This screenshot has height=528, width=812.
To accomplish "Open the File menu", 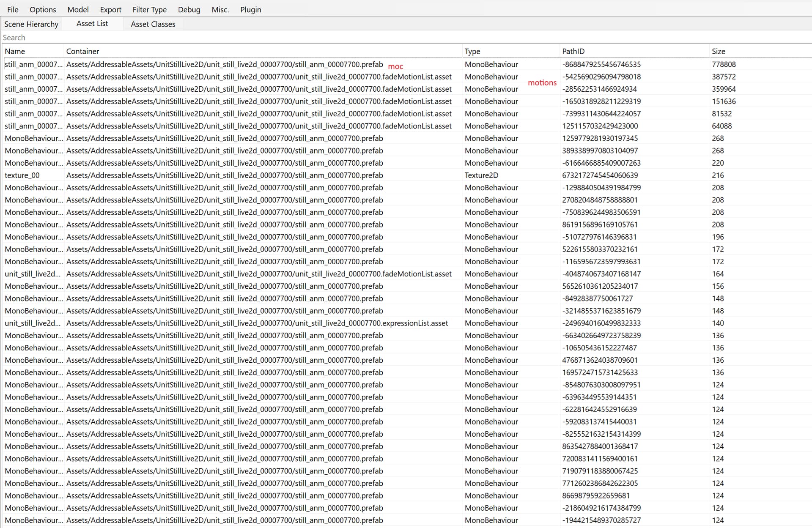I will pyautogui.click(x=13, y=9).
